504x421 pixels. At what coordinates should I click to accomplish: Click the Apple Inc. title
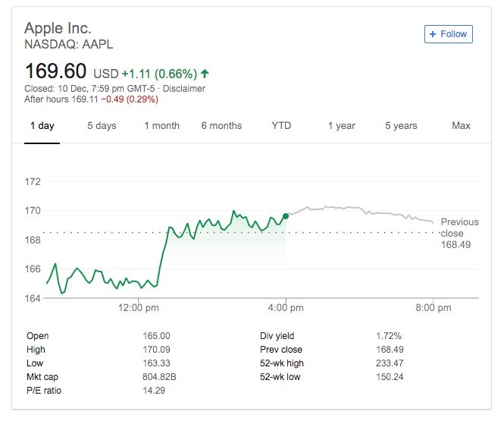58,28
